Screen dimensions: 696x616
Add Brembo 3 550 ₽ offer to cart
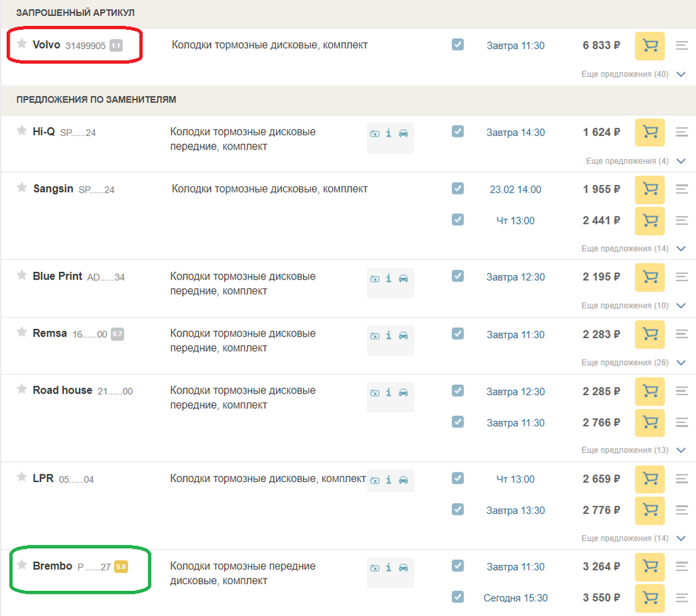click(x=649, y=598)
